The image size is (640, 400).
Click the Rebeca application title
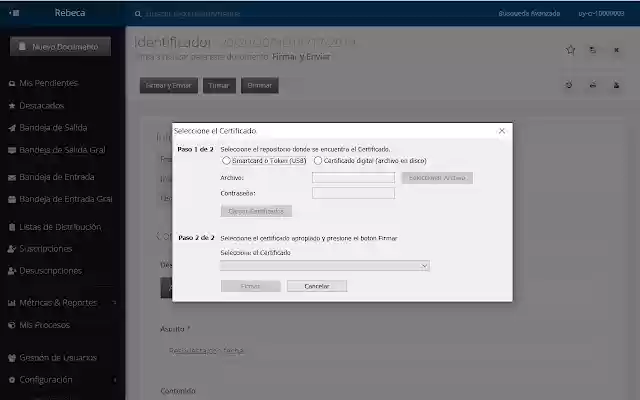[70, 13]
